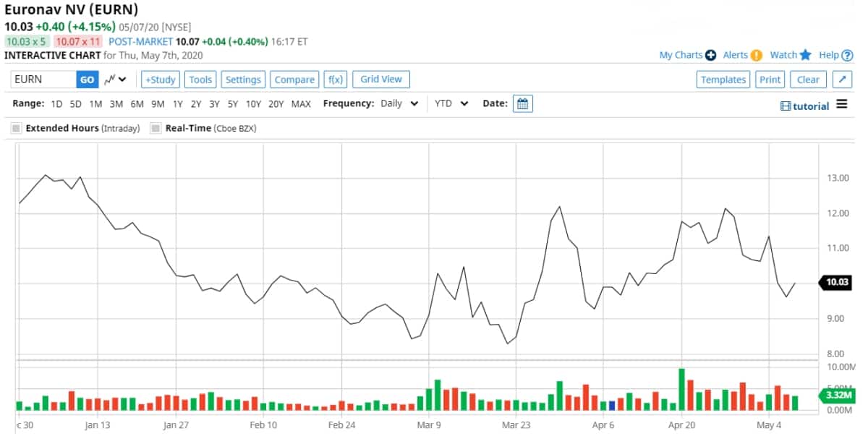This screenshot has height=444, width=868.
Task: Open the Help link
Action: click(x=829, y=55)
